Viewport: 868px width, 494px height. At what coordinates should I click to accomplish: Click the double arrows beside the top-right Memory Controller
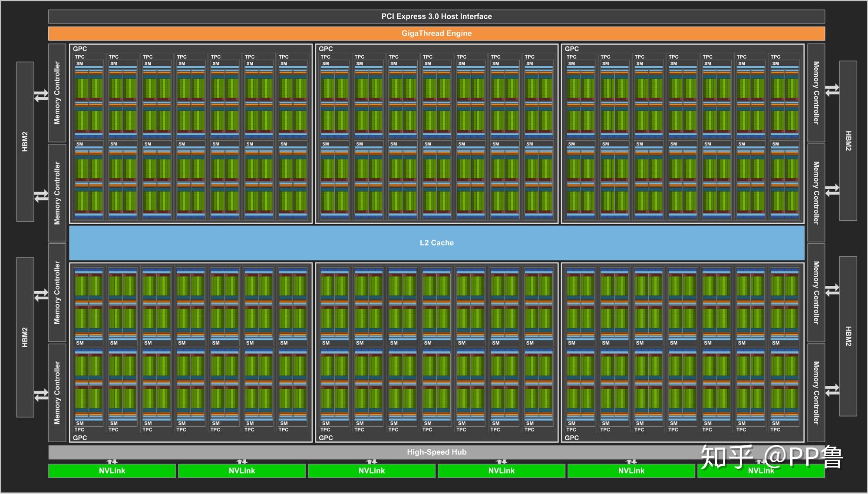[832, 90]
